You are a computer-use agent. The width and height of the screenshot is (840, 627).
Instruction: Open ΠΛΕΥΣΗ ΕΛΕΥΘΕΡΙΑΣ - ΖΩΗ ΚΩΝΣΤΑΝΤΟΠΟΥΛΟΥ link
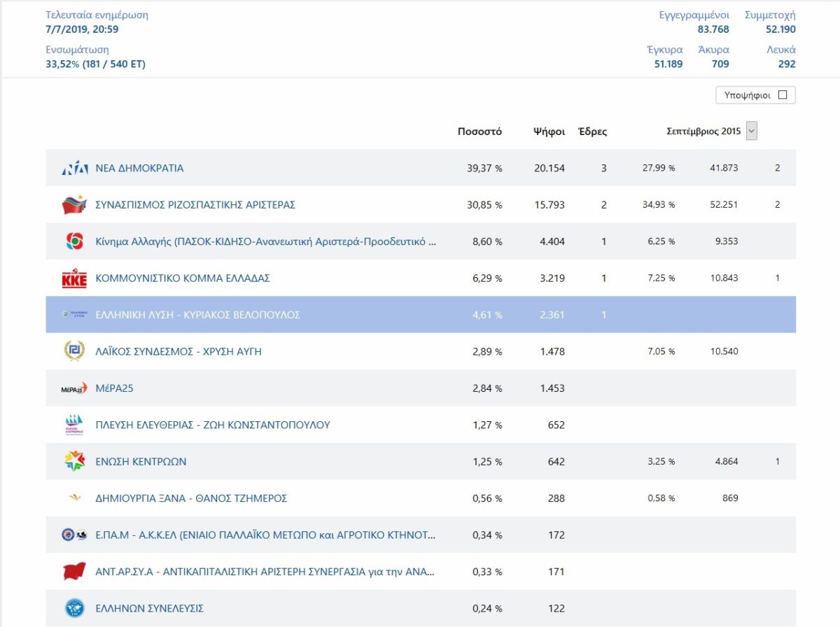coord(213,425)
